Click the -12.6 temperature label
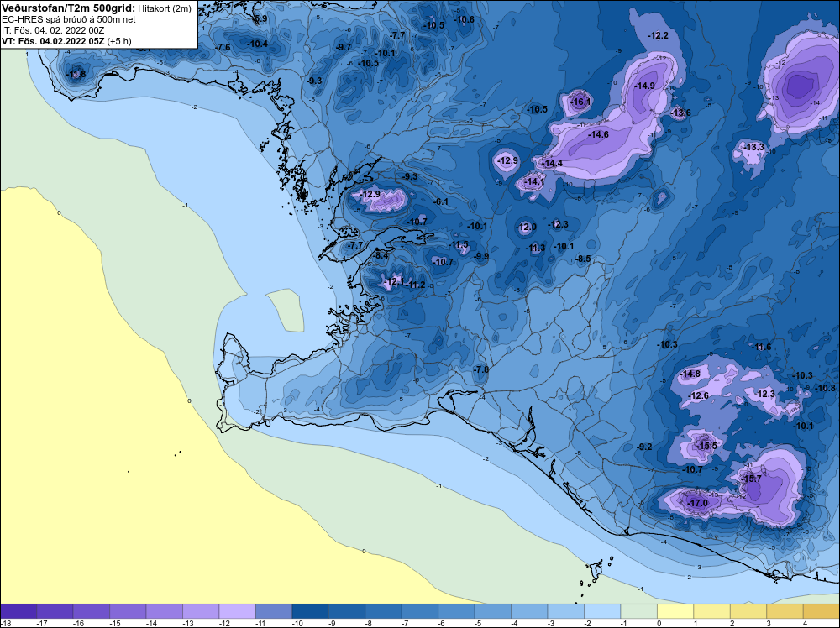Image resolution: width=840 pixels, height=628 pixels. (x=699, y=395)
